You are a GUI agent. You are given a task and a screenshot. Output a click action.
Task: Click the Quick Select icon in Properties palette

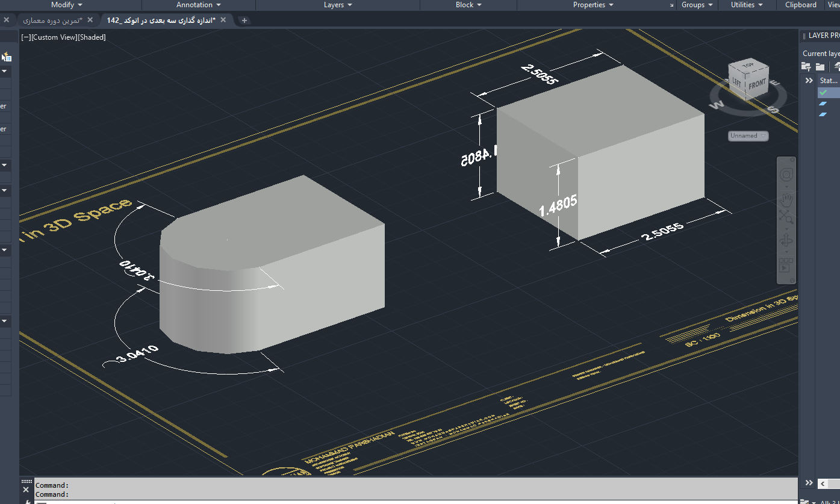[x=7, y=57]
